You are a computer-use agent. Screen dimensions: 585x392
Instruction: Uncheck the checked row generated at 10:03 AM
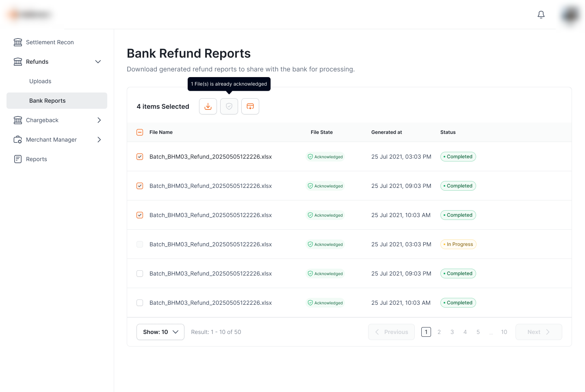coord(140,215)
